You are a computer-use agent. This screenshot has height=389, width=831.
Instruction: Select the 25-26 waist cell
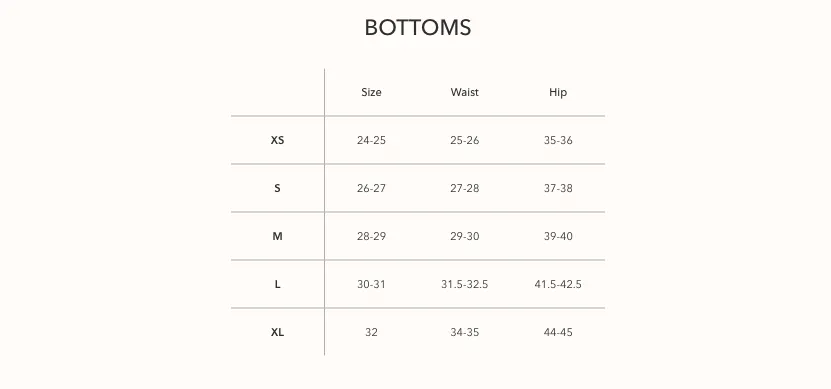tap(464, 140)
